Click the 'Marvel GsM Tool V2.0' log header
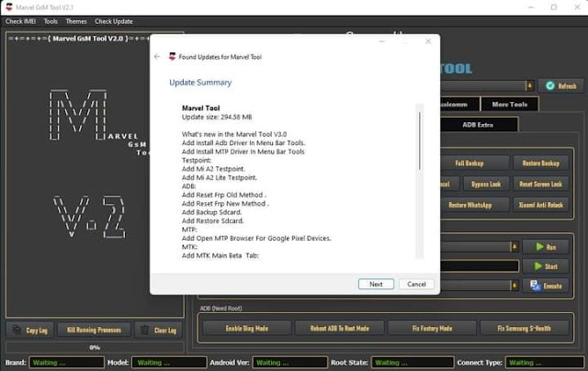Screen dimensions: 588x371 pos(88,39)
